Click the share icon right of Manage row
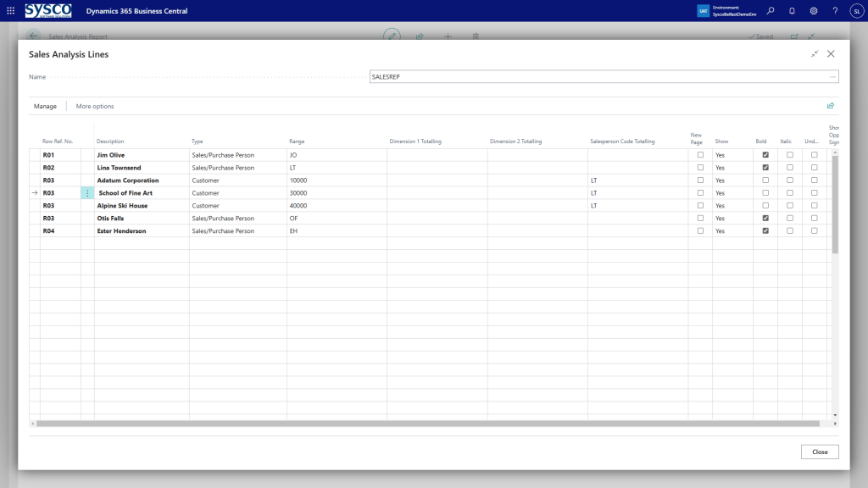Viewport: 868px width, 488px height. click(x=830, y=106)
